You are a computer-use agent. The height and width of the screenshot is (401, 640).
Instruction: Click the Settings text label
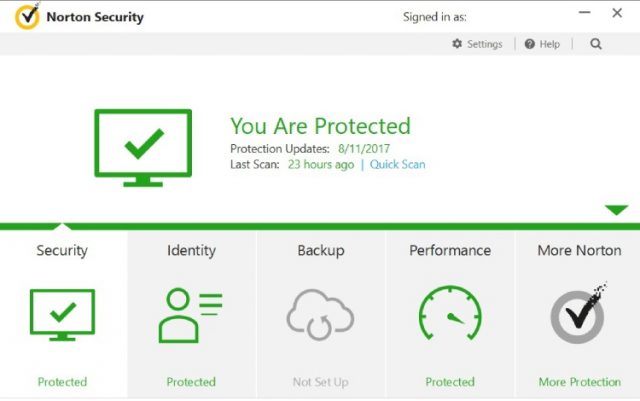(484, 44)
